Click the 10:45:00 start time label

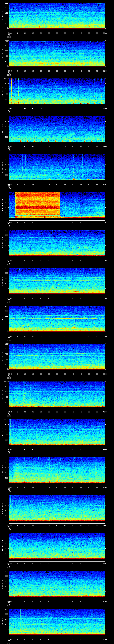(x=9, y=639)
